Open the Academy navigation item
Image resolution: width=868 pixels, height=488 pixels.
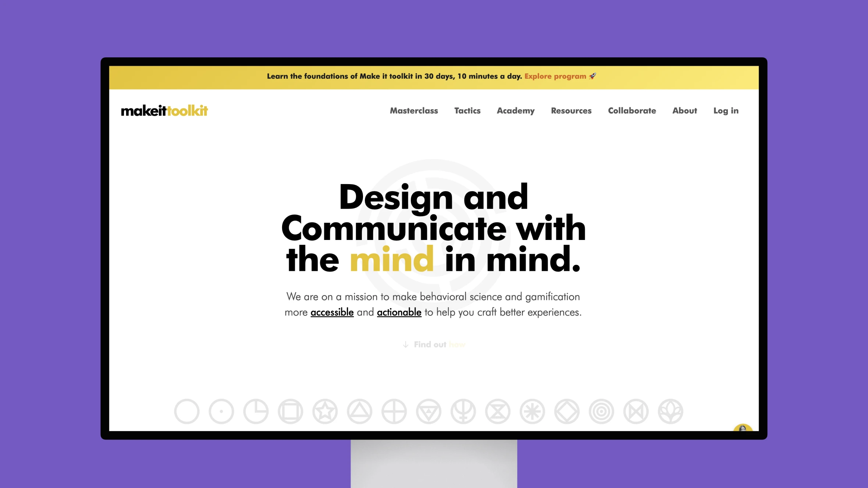click(x=515, y=111)
